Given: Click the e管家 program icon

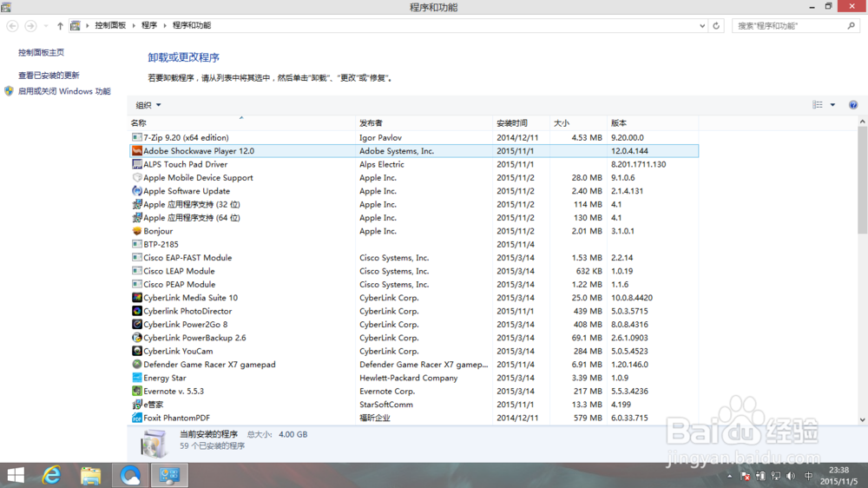Looking at the screenshot, I should (137, 405).
